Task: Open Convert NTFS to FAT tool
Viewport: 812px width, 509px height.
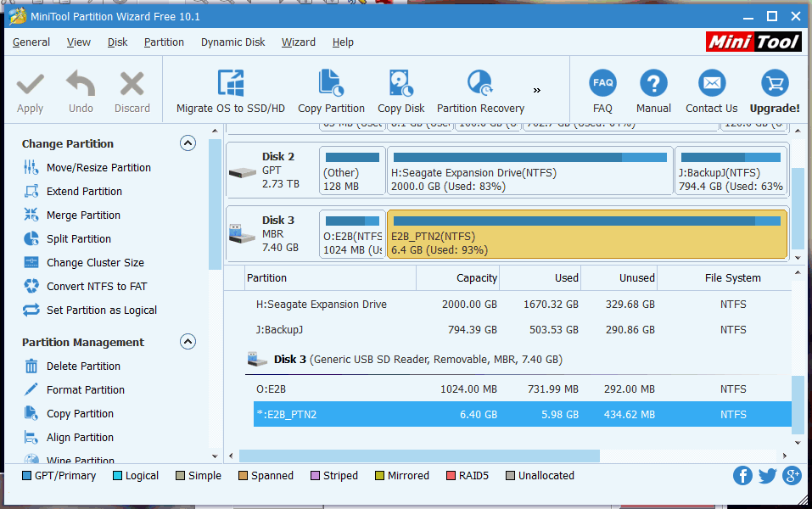Action: coord(92,286)
